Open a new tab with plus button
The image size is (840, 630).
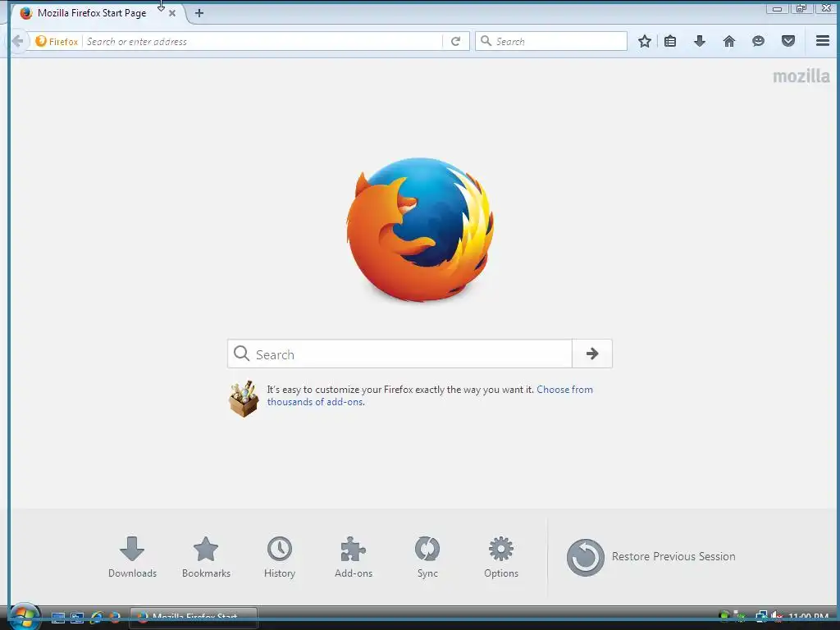(x=199, y=13)
